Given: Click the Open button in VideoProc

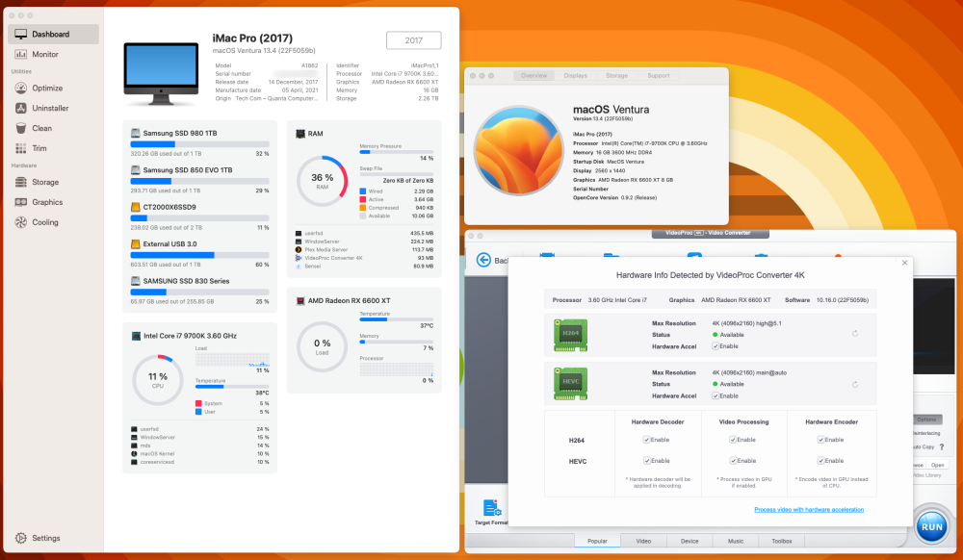Looking at the screenshot, I should click(x=937, y=465).
